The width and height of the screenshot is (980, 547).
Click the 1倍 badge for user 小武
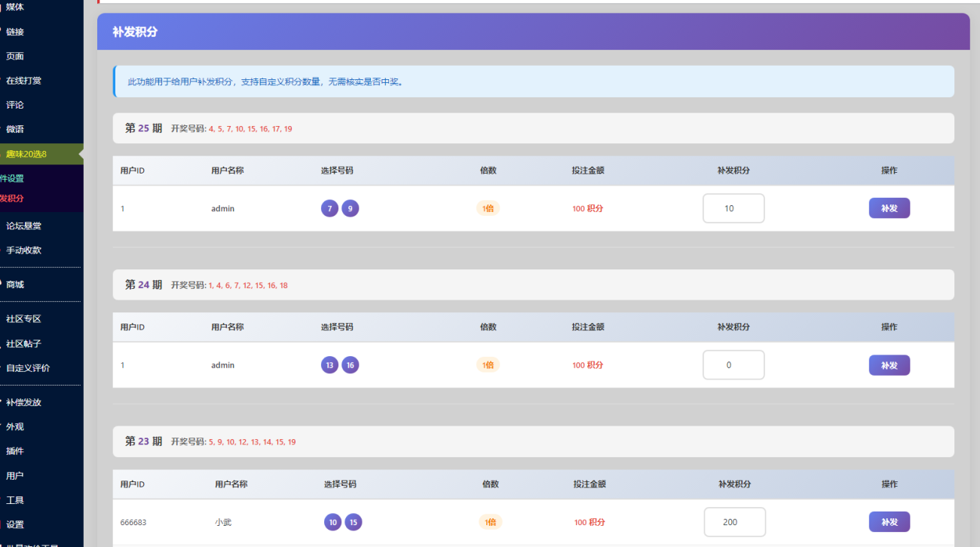click(490, 522)
